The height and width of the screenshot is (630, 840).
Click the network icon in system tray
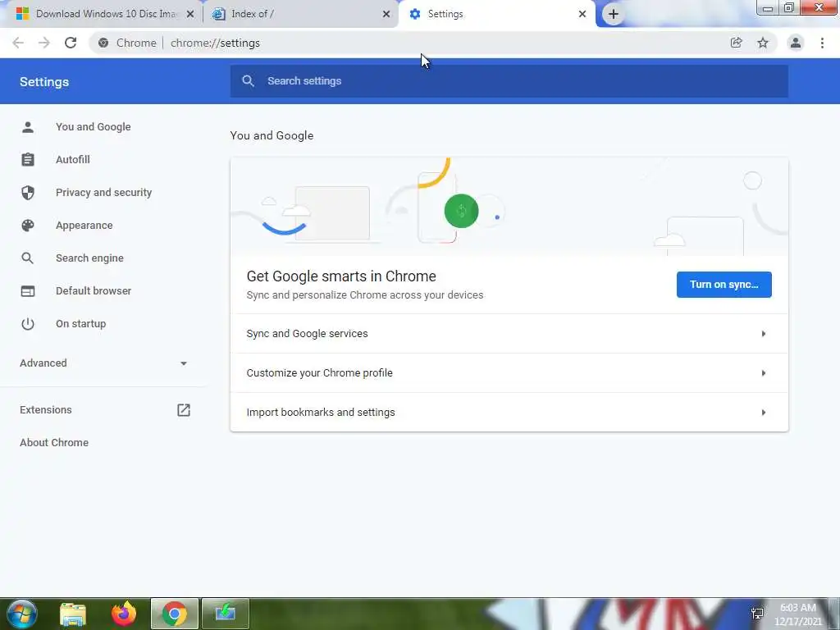click(x=757, y=614)
